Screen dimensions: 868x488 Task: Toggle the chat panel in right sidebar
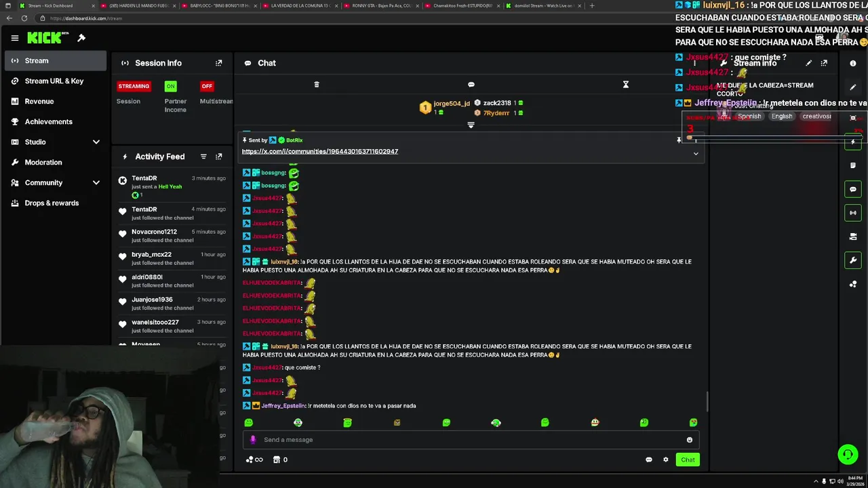click(x=853, y=189)
